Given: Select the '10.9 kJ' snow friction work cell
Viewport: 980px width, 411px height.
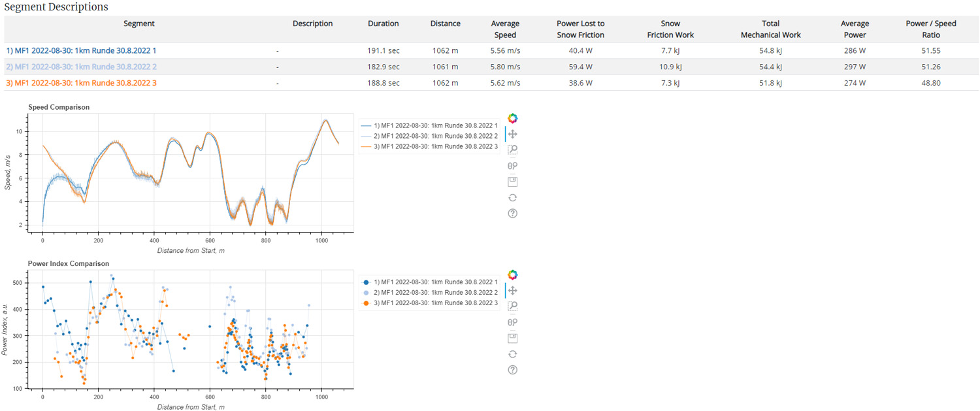Looking at the screenshot, I should pyautogui.click(x=670, y=67).
